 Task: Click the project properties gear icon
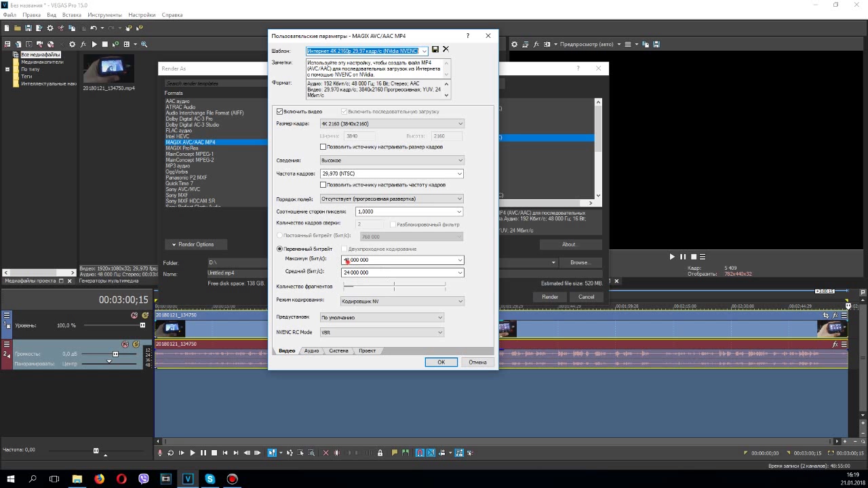point(50,28)
